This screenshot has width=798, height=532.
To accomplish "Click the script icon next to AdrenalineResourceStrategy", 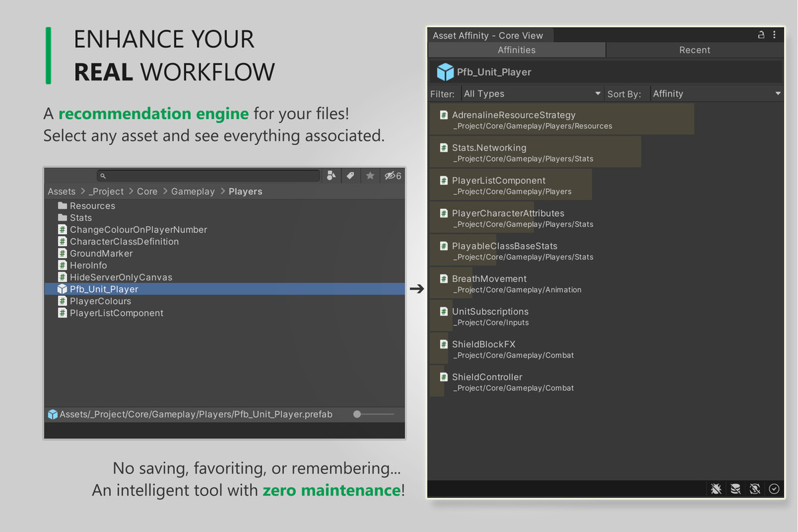I will point(444,115).
